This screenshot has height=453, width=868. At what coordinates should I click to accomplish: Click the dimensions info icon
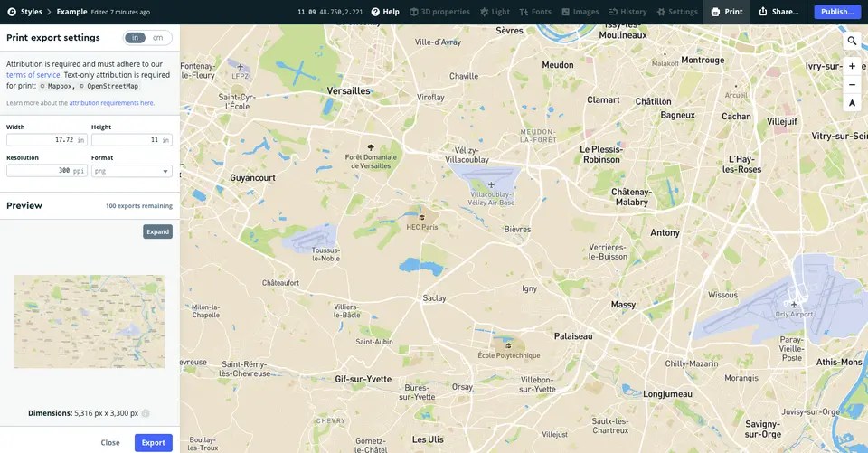point(146,413)
